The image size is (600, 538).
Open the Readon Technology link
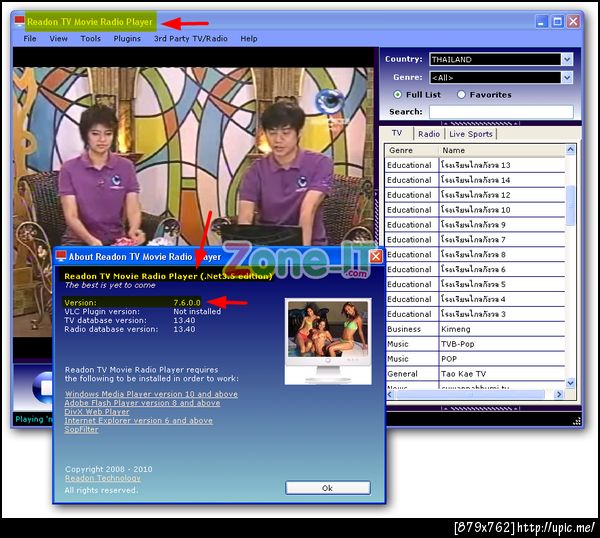(103, 478)
